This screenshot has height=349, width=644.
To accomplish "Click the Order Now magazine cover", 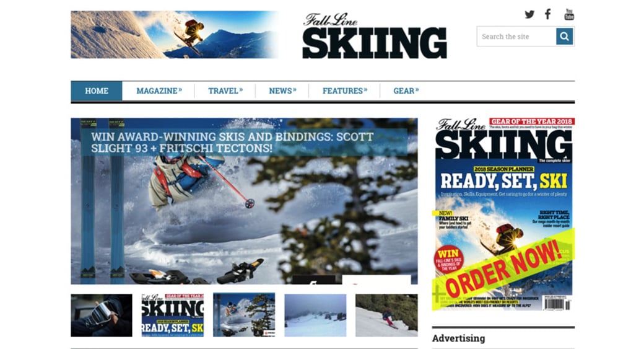I will 503,214.
